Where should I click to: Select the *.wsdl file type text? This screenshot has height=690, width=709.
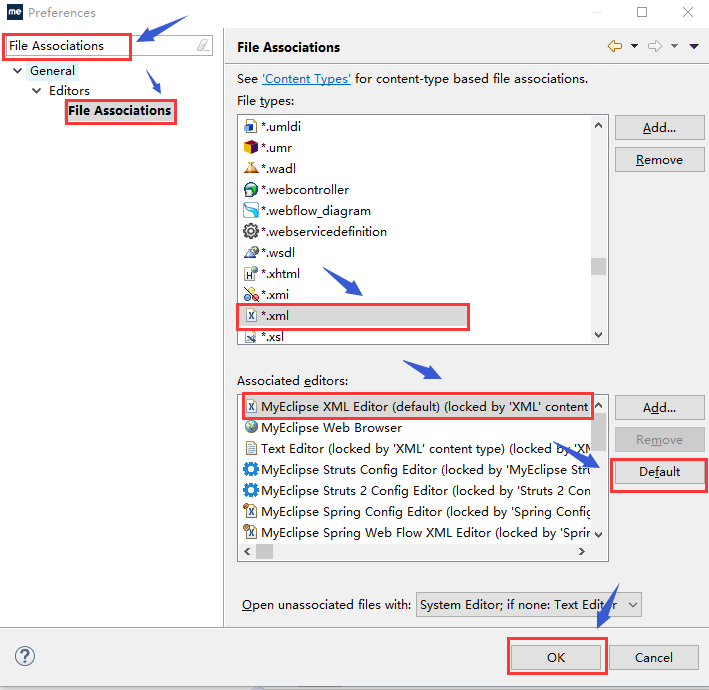tap(278, 252)
